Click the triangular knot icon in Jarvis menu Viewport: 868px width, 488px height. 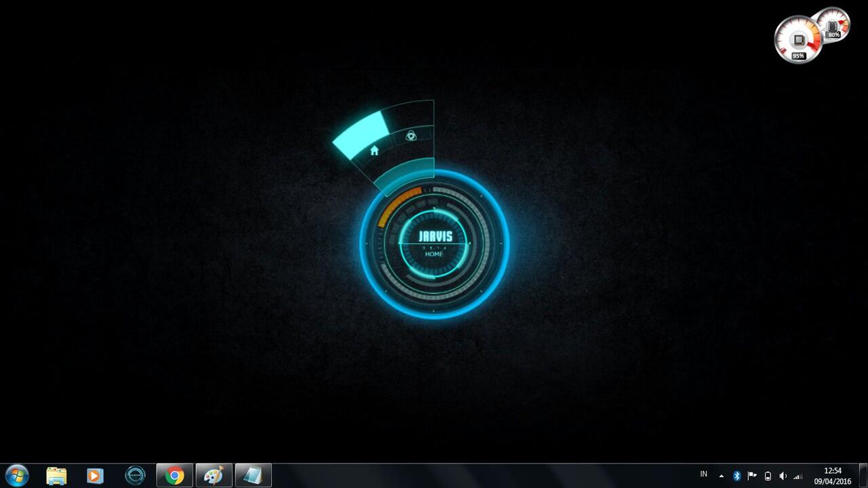[411, 136]
